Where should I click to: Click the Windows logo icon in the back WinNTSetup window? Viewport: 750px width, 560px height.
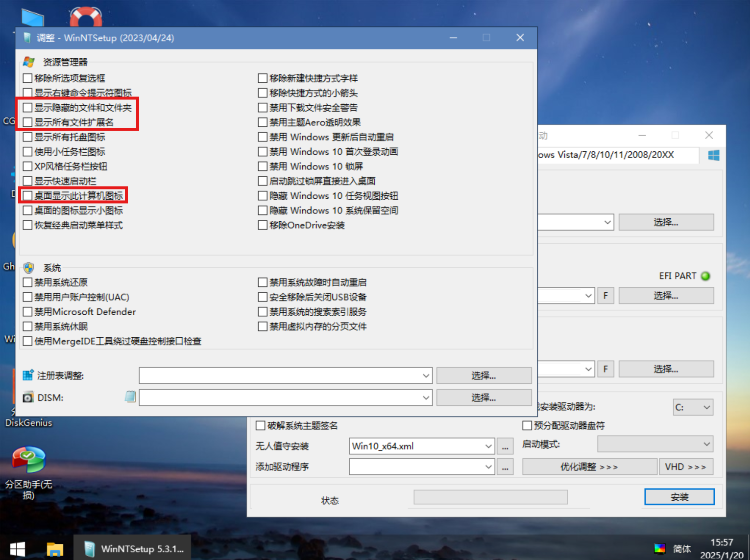pos(714,155)
